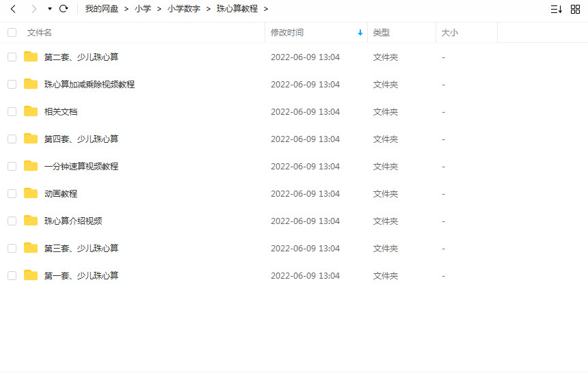The image size is (588, 375).
Task: Select folder name 珠心算介绍视频
Action: pos(73,221)
